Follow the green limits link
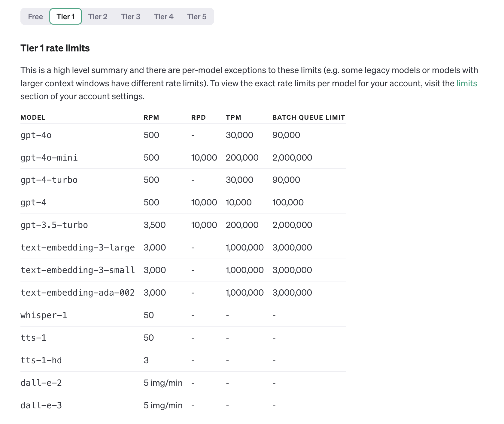The height and width of the screenshot is (424, 504). 467,83
